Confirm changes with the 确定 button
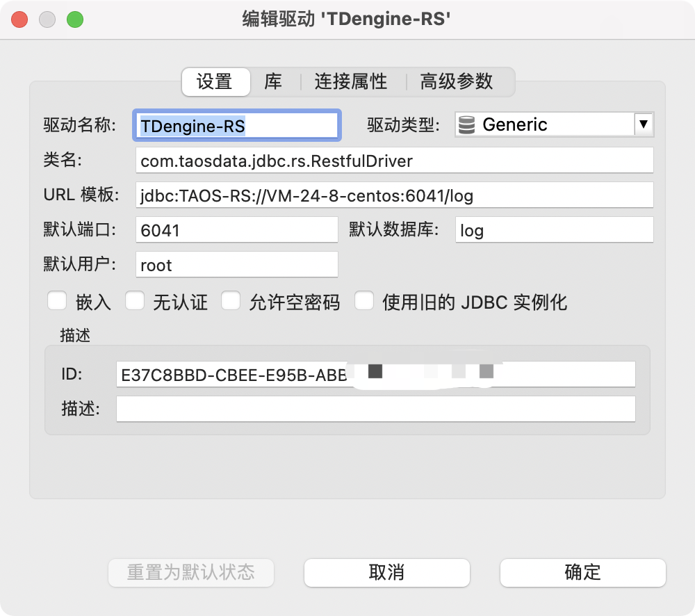Viewport: 695px width, 616px height. coord(582,572)
